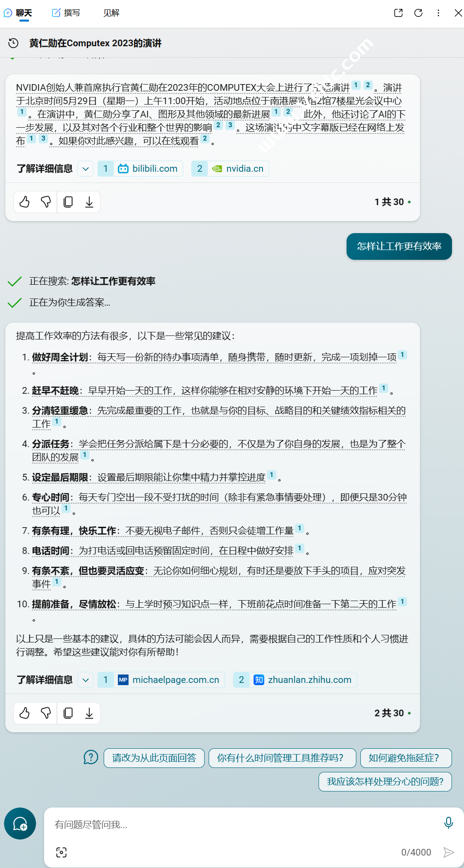This screenshot has width=464, height=868.
Task: Expand 了解详细信息 chevron in second answer
Action: click(85, 680)
